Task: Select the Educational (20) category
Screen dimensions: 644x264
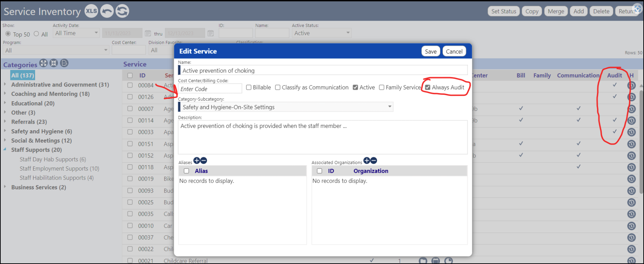Action: tap(33, 103)
